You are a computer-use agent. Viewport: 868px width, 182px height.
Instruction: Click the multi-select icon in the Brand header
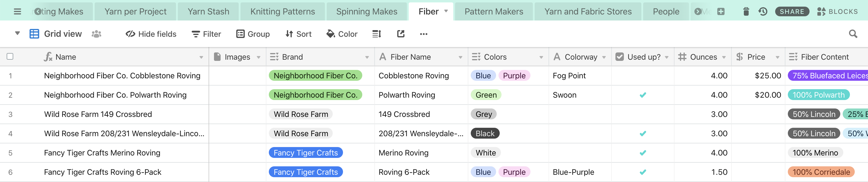pyautogui.click(x=274, y=57)
